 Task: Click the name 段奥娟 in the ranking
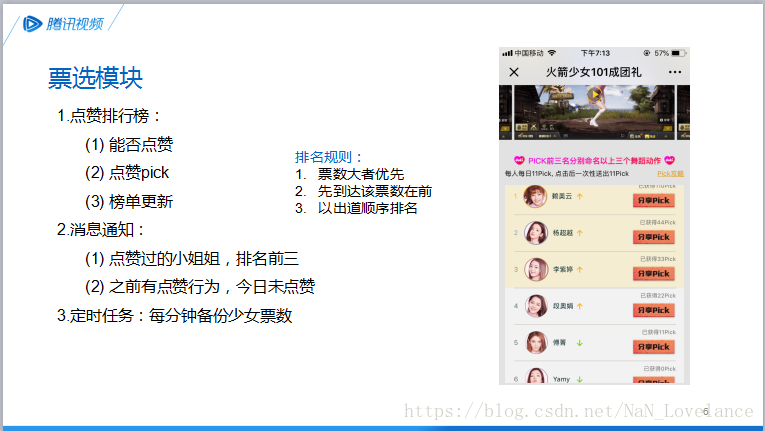563,306
